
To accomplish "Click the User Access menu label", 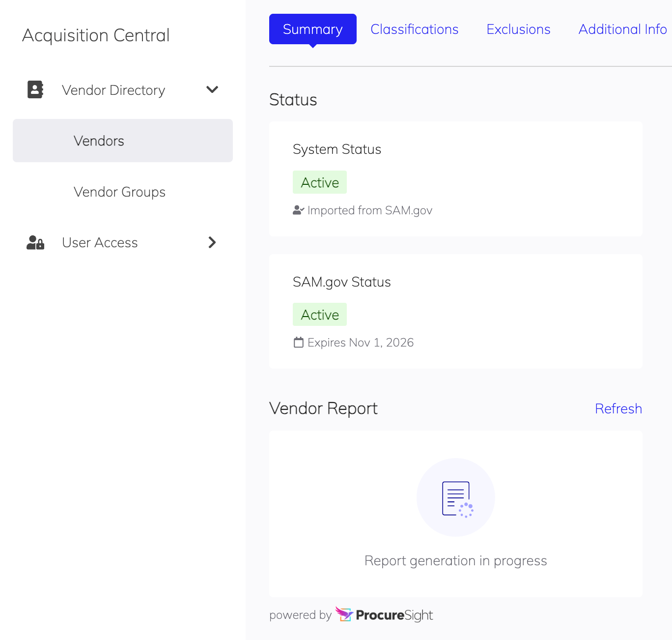I will coord(100,242).
